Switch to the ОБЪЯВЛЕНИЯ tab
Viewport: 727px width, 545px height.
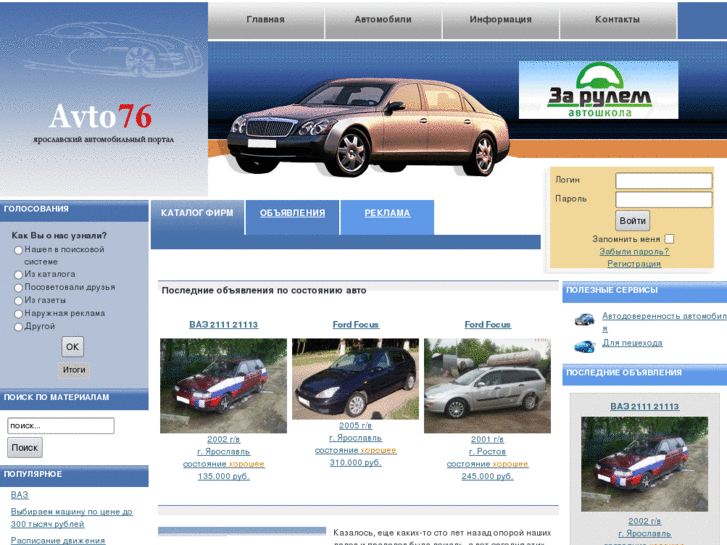(x=292, y=213)
